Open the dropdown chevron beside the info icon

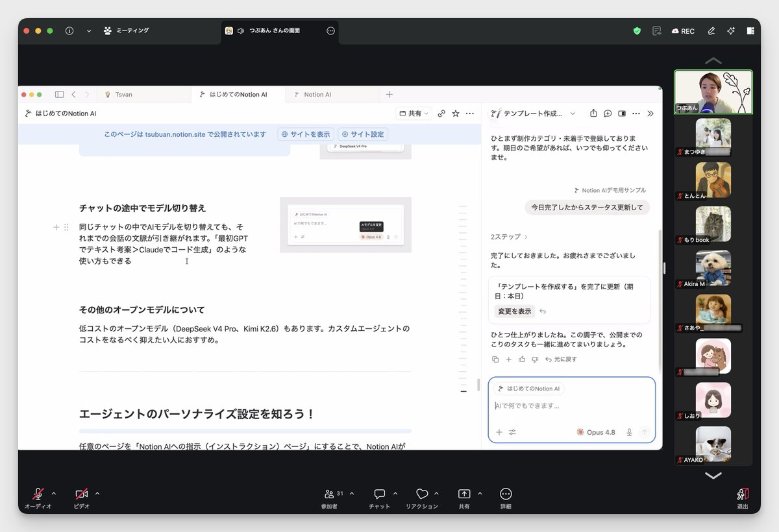click(x=89, y=30)
